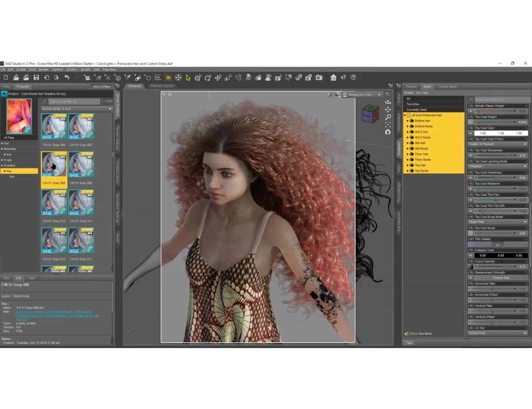
Task: Click the highlighted yellow timeline toolbar icon
Action: coord(168,77)
